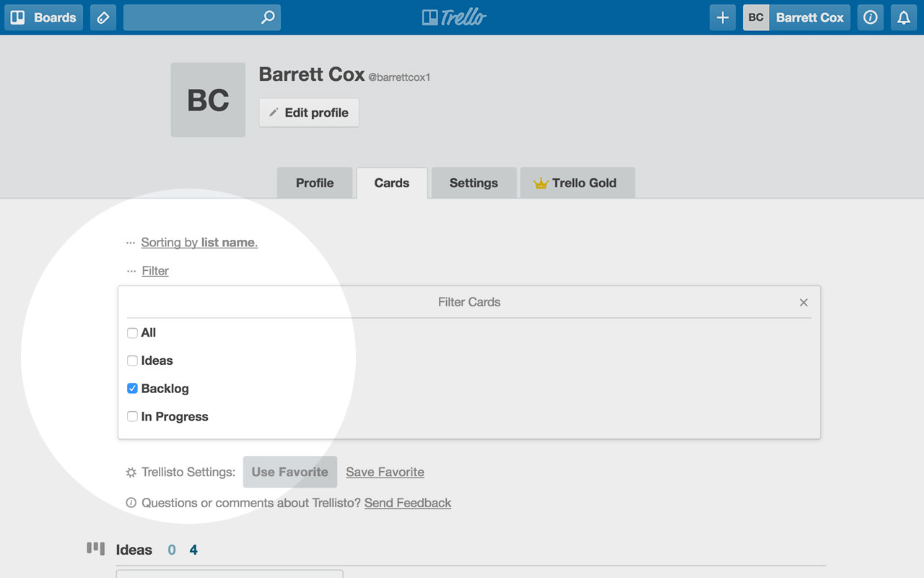Image resolution: width=924 pixels, height=578 pixels.
Task: Check the In Progress checkbox
Action: (132, 417)
